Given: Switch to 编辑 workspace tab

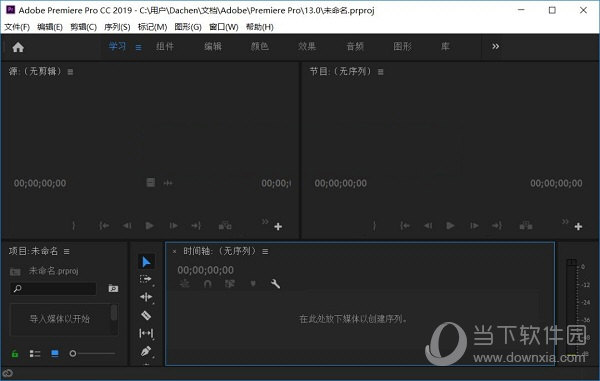Looking at the screenshot, I should (213, 47).
